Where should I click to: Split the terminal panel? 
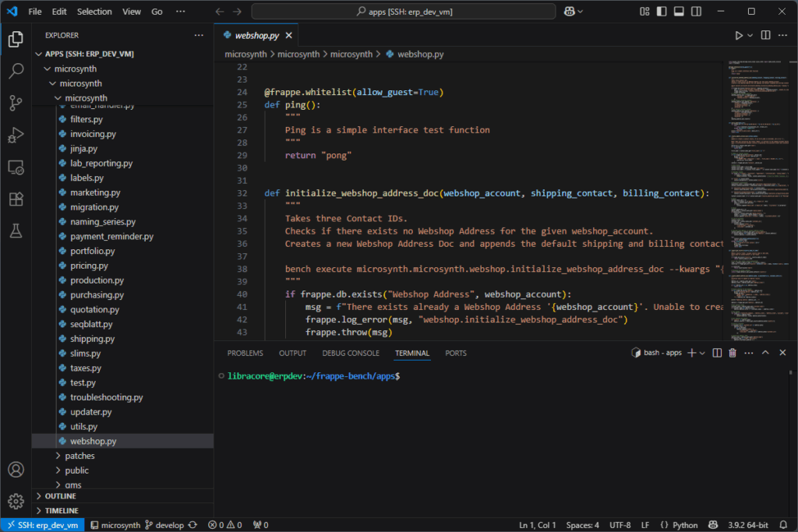(717, 353)
